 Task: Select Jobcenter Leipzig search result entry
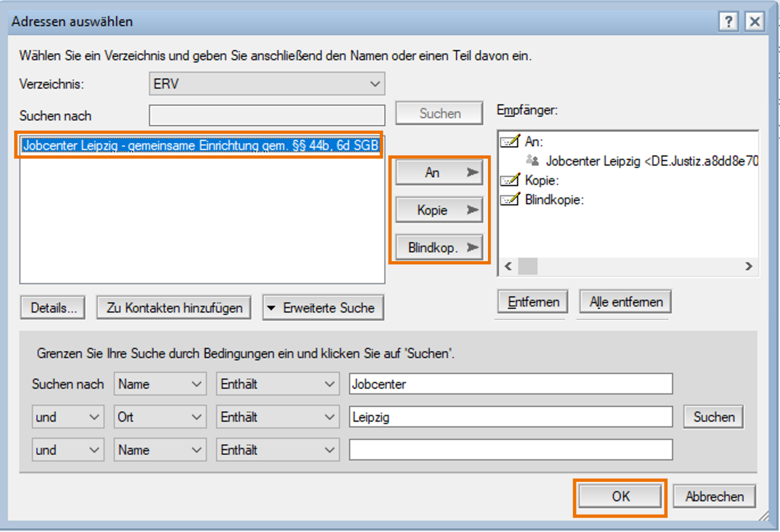tap(200, 146)
